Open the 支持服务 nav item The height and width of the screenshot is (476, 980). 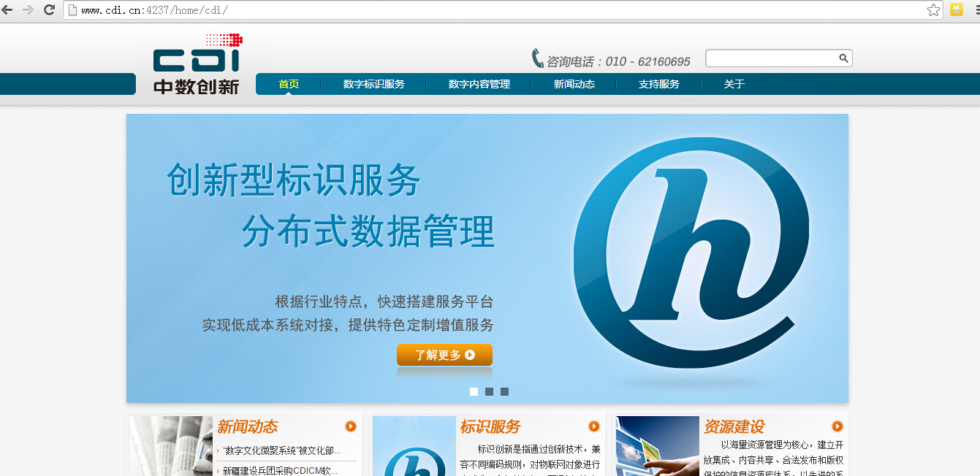click(x=659, y=84)
